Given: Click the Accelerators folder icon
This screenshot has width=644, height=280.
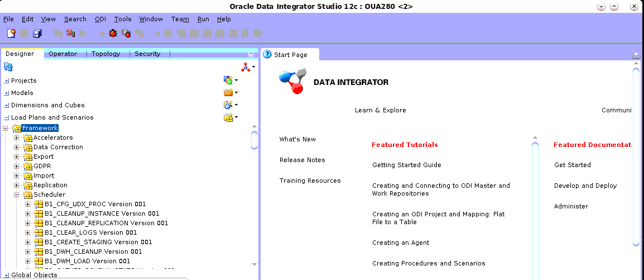Looking at the screenshot, I should click(x=28, y=137).
